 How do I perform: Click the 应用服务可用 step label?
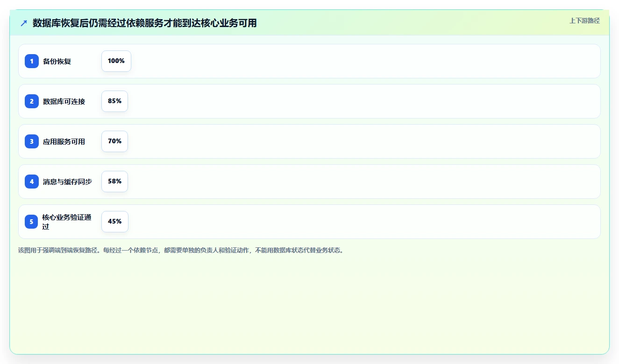click(64, 141)
